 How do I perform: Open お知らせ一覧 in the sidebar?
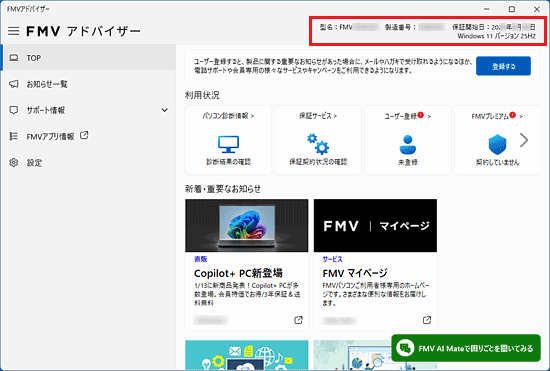tap(88, 84)
